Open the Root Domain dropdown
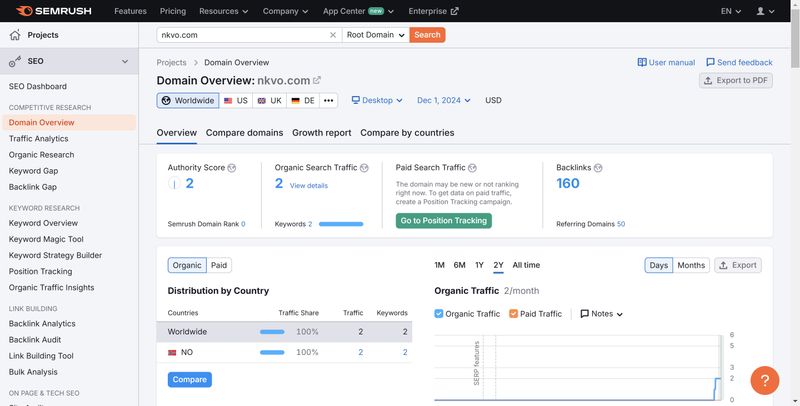Image resolution: width=800 pixels, height=406 pixels. pyautogui.click(x=376, y=35)
